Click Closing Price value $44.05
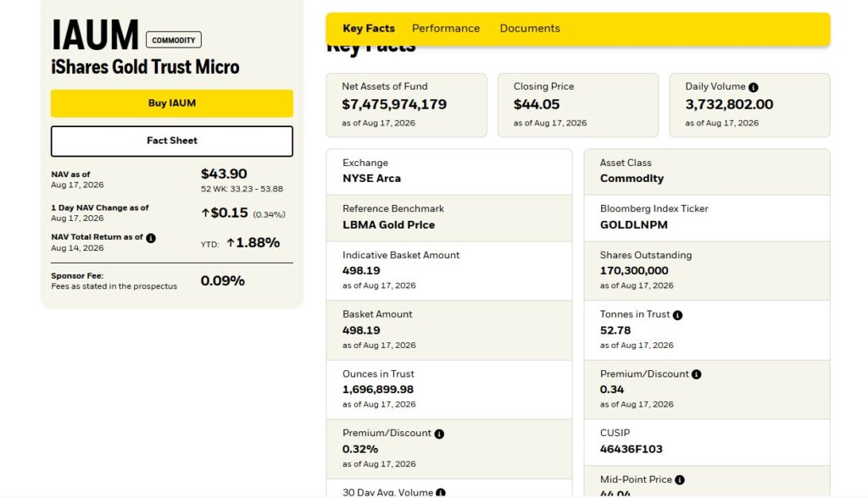Screen dimensions: 868x498 537,104
